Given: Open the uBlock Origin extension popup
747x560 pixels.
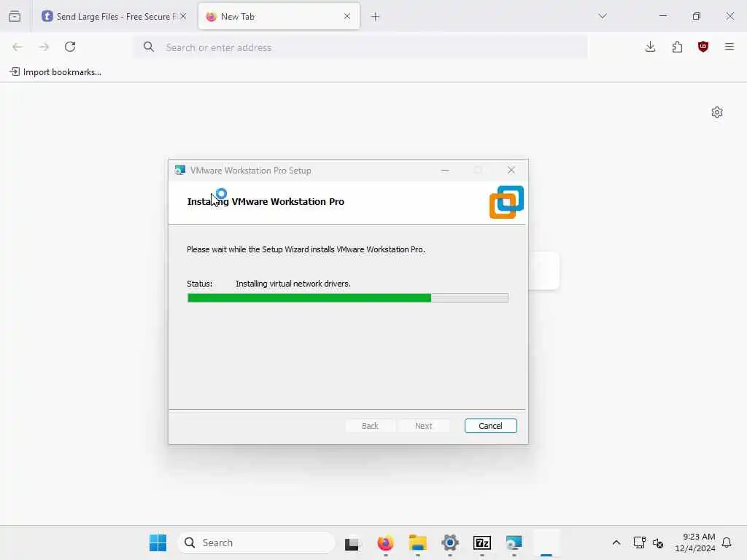Looking at the screenshot, I should pyautogui.click(x=703, y=47).
